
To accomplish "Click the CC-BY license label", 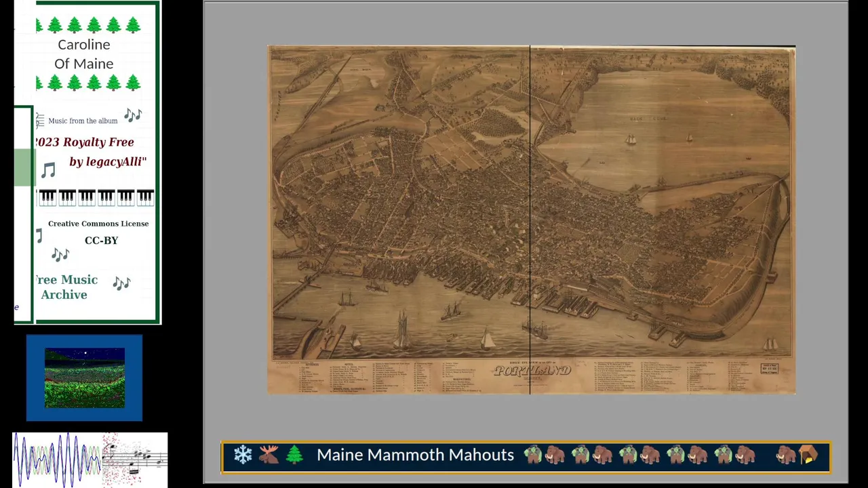I will pyautogui.click(x=101, y=241).
